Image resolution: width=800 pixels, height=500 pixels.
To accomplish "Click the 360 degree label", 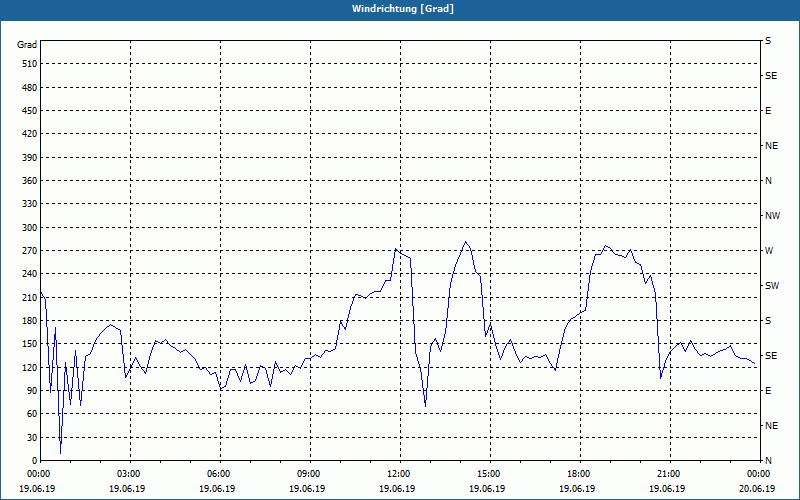I will pos(29,181).
